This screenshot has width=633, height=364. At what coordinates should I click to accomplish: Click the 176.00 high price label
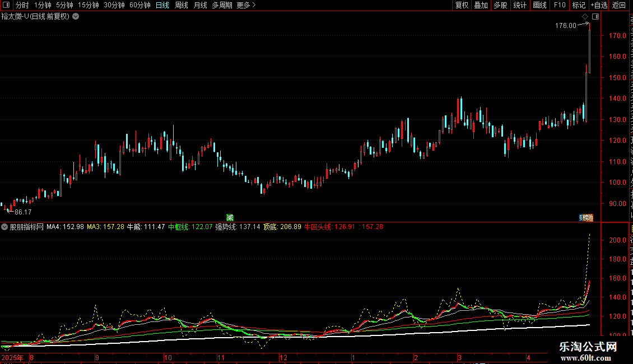tap(566, 25)
